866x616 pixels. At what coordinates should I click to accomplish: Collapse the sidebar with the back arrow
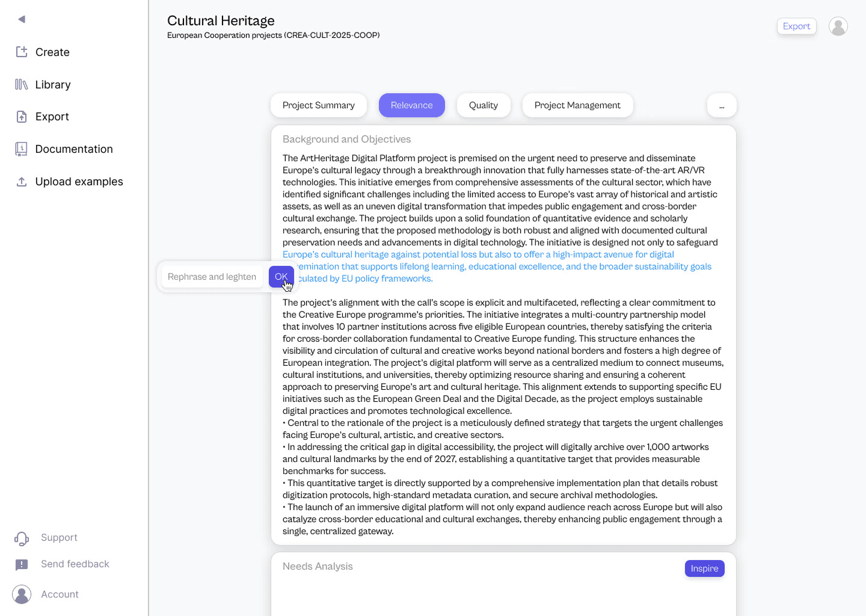pyautogui.click(x=21, y=19)
